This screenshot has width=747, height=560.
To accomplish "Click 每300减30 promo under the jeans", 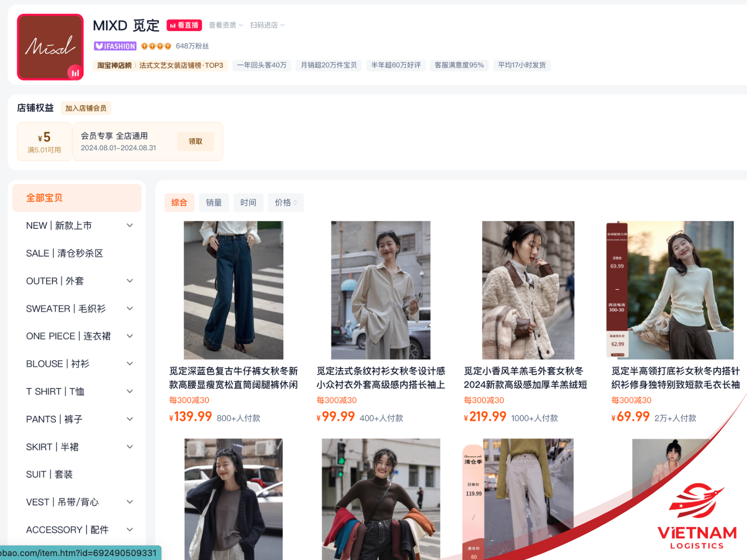I will point(189,400).
